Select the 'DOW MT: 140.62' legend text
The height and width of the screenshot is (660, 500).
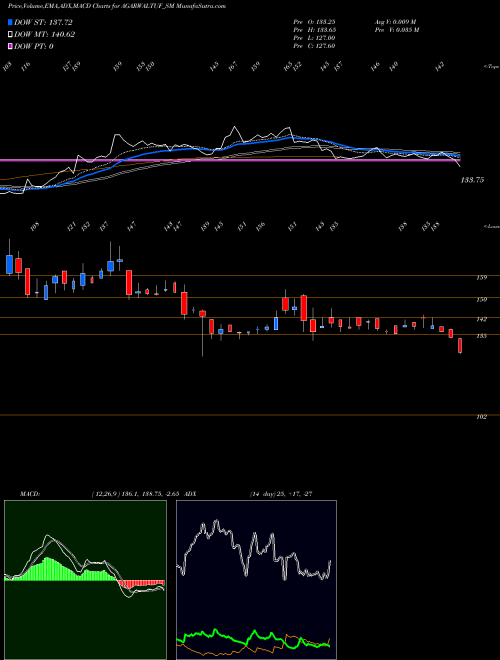point(45,34)
